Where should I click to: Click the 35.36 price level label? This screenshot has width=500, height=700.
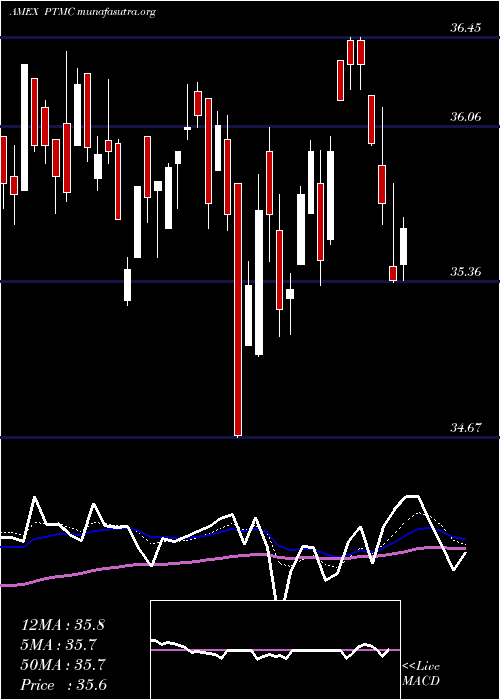(465, 271)
